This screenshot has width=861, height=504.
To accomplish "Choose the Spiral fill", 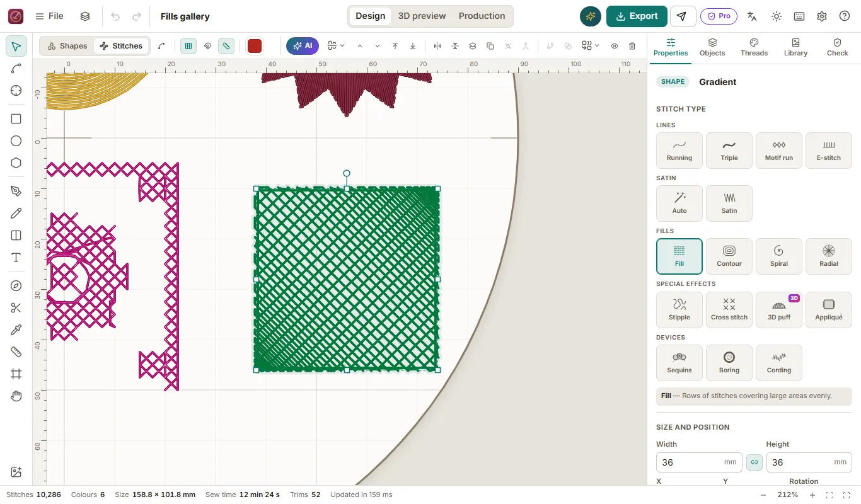I will [x=779, y=256].
